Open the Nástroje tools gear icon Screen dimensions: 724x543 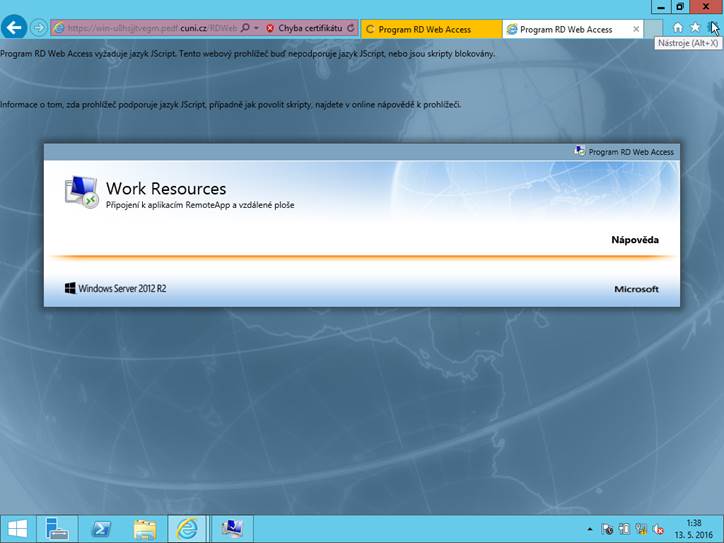[x=712, y=28]
